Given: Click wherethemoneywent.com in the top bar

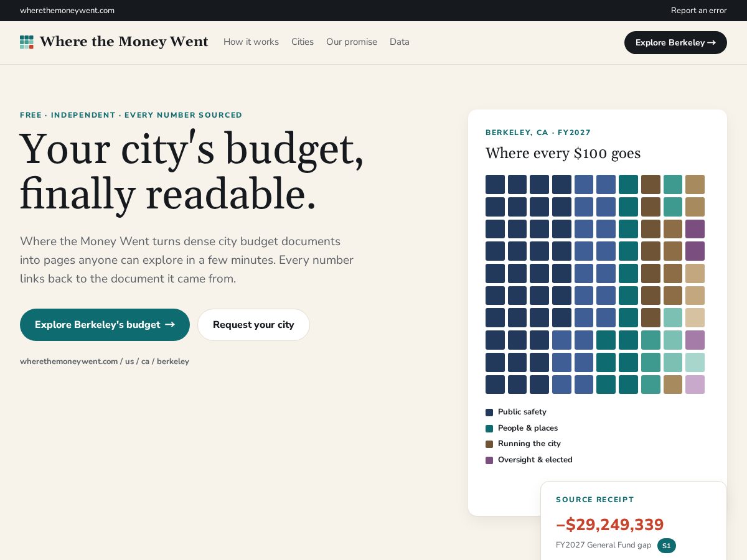Looking at the screenshot, I should (67, 11).
